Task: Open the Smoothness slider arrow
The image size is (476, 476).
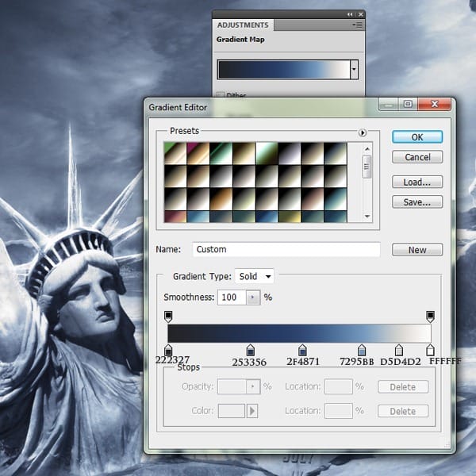Action: click(253, 297)
